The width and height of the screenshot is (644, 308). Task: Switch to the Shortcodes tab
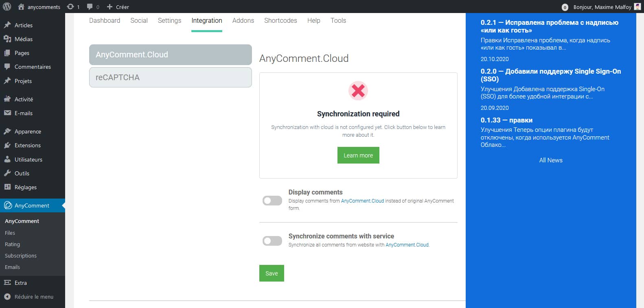coord(280,20)
